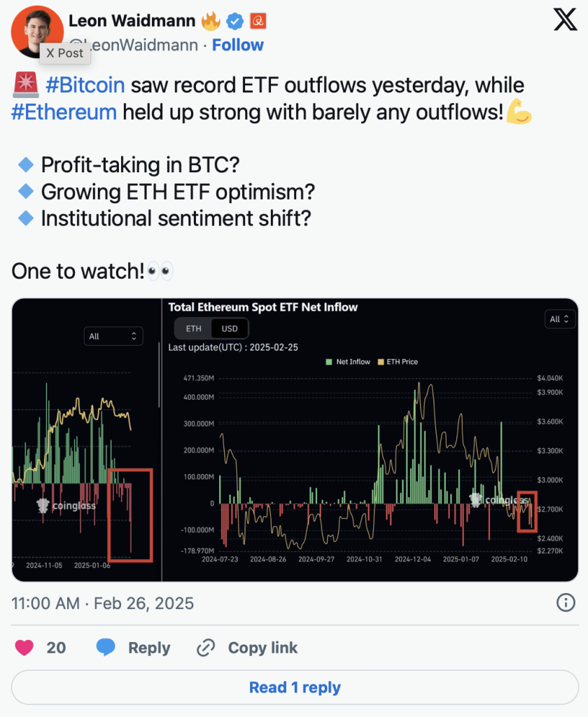Open the All range dropdown on Ethereum chart
This screenshot has width=588, height=717.
tap(560, 319)
